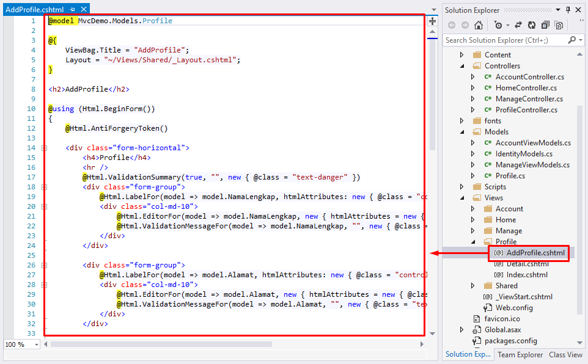Open the Solution Explorer window options menu
Image resolution: width=588 pixels, height=364 pixels.
[558, 10]
